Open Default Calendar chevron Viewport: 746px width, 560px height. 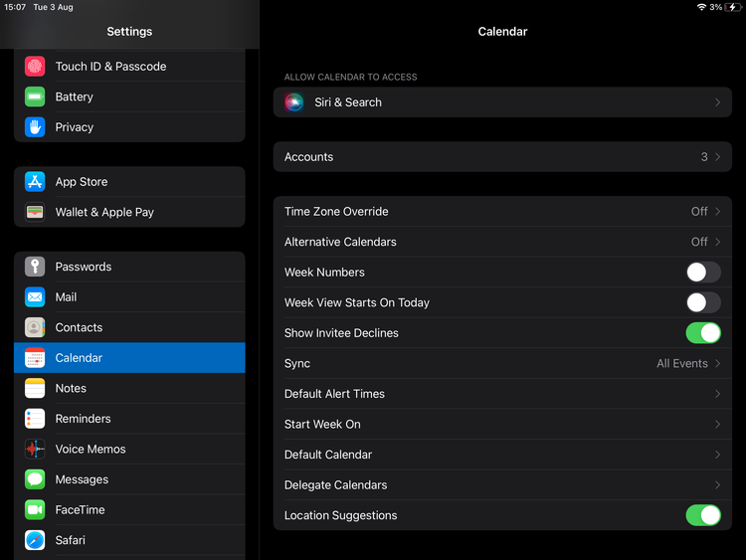click(717, 455)
